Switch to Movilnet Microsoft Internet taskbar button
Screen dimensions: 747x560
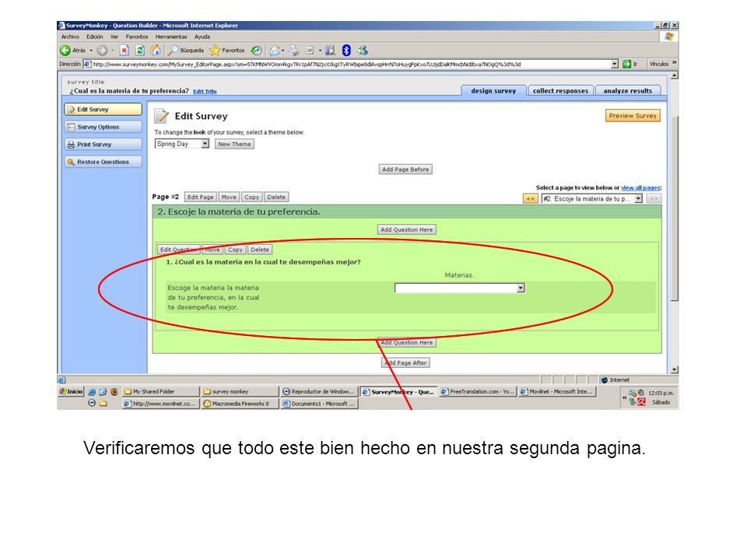tap(557, 391)
